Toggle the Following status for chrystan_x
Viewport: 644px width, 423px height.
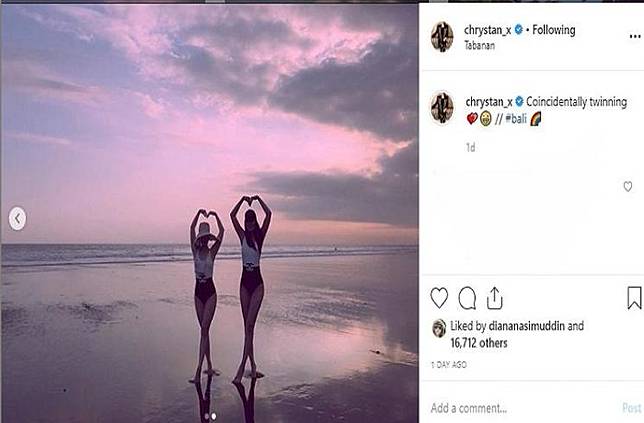coord(554,30)
